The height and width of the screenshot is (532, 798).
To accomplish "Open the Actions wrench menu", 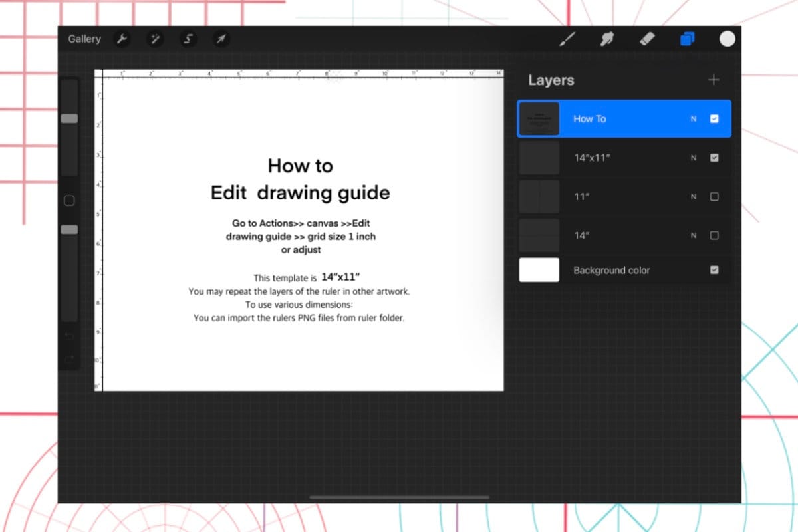I will (122, 39).
